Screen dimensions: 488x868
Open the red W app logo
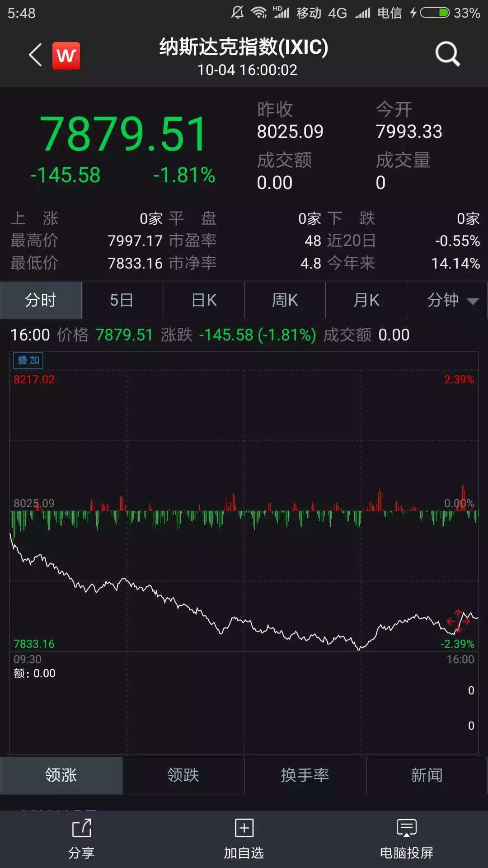click(66, 56)
